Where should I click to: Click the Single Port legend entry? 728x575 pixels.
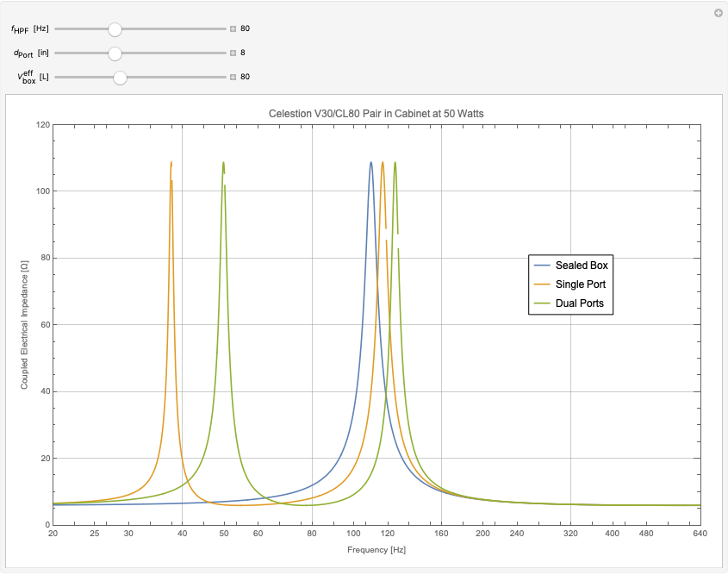[569, 284]
